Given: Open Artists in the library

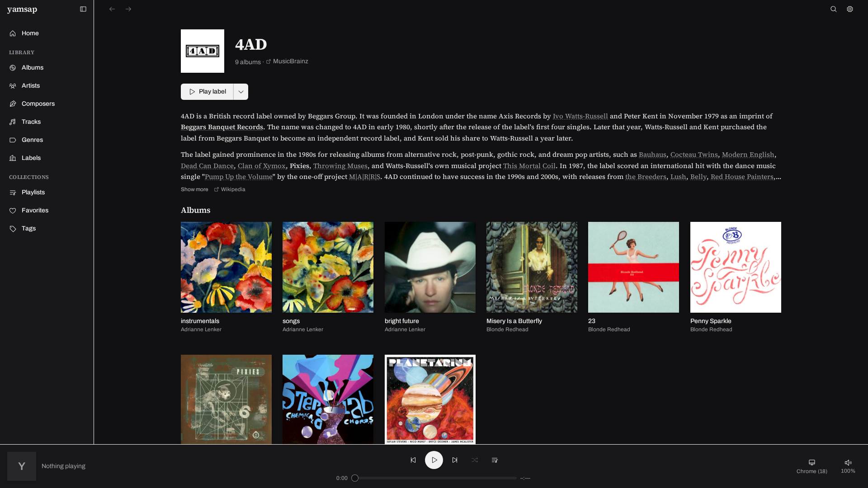Looking at the screenshot, I should (47, 86).
